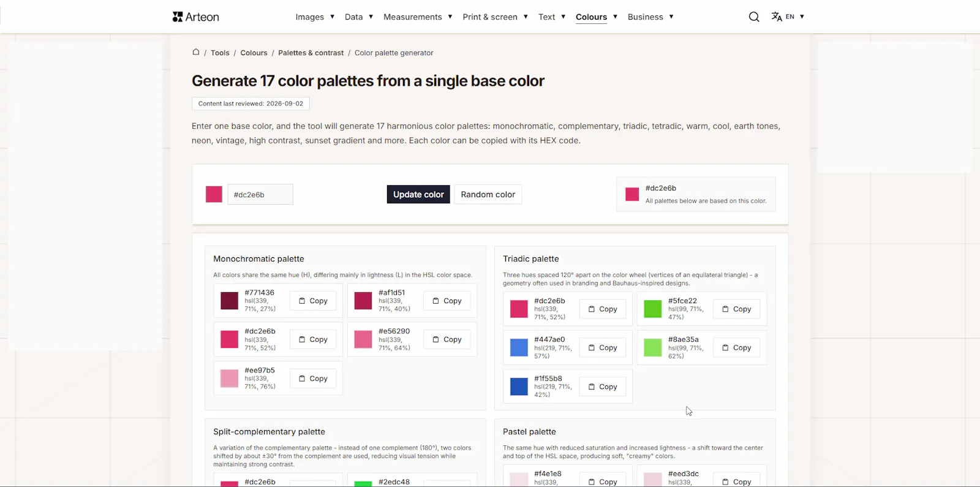Click the #af1d51 crimson swatch
This screenshot has height=487, width=980.
coord(363,301)
